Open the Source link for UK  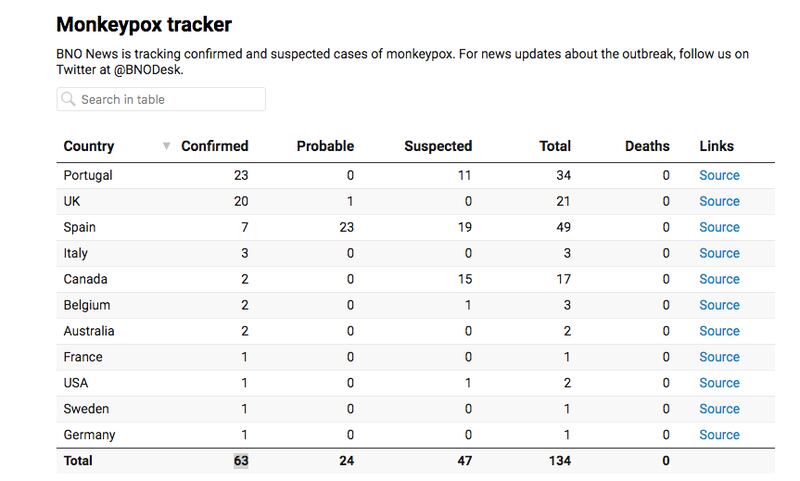pyautogui.click(x=719, y=201)
